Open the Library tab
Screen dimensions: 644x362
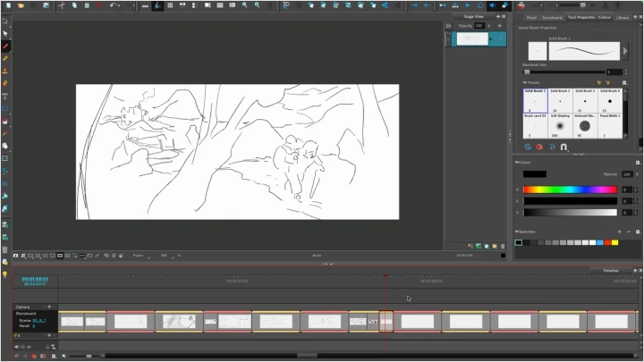click(x=623, y=16)
